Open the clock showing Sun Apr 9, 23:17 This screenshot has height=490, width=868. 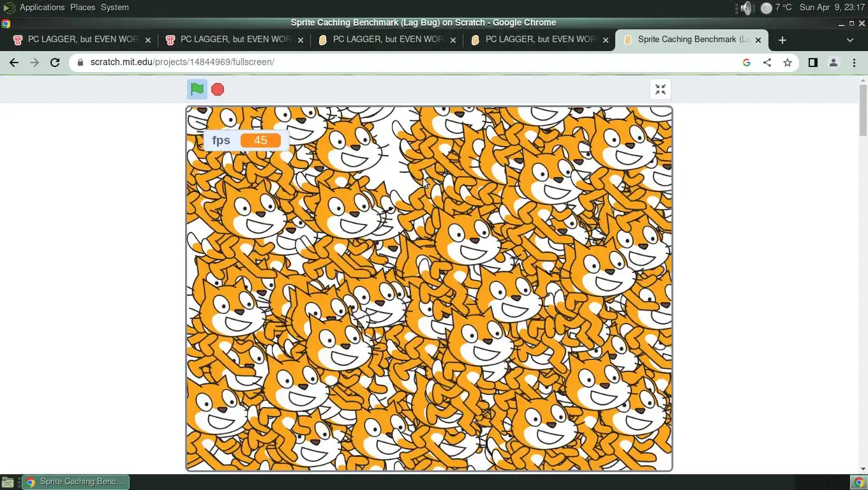[831, 8]
